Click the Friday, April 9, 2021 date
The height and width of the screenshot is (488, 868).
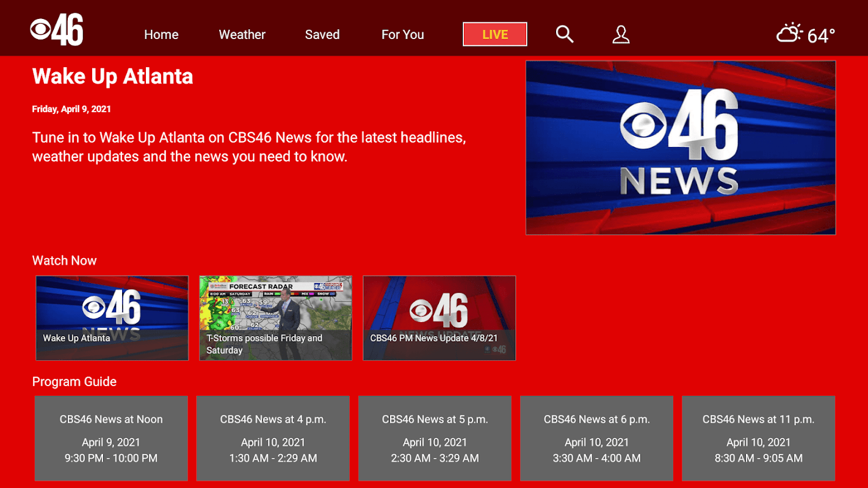(x=71, y=109)
